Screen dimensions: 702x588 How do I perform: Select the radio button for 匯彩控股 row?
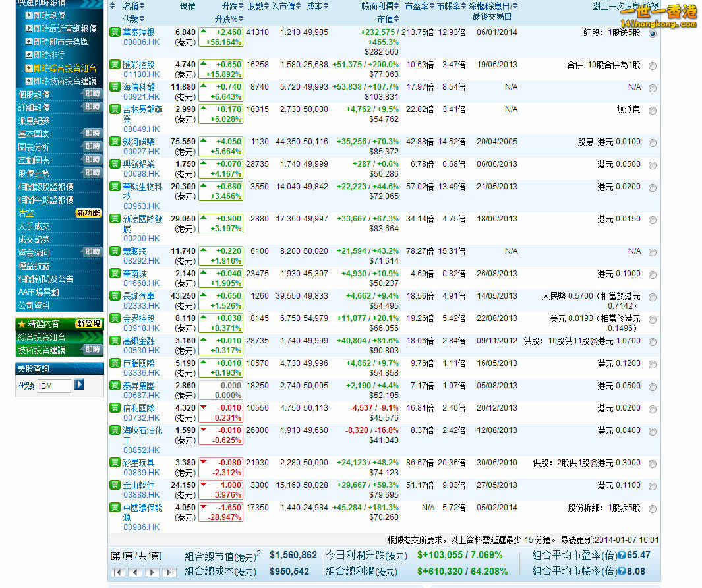(x=653, y=66)
